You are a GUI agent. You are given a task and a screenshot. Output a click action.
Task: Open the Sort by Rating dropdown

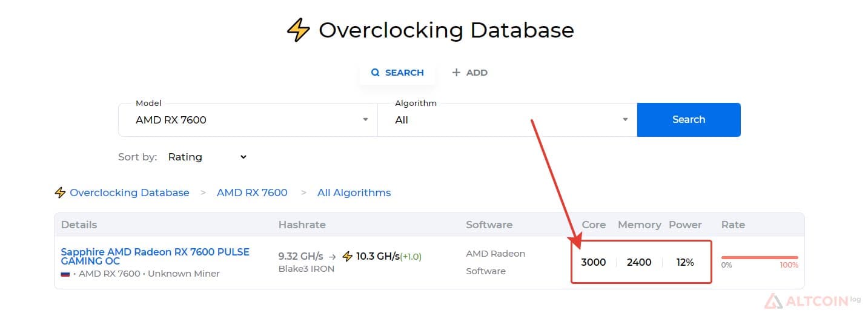pyautogui.click(x=208, y=157)
